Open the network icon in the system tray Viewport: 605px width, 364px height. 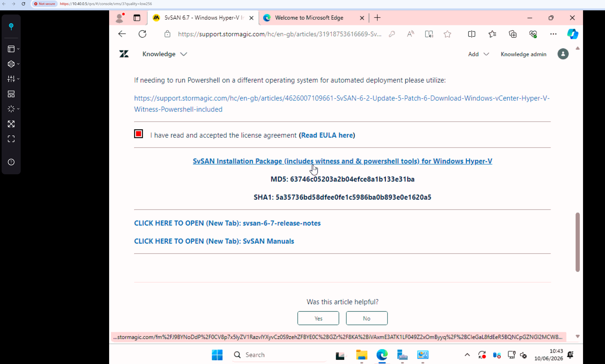coord(511,355)
